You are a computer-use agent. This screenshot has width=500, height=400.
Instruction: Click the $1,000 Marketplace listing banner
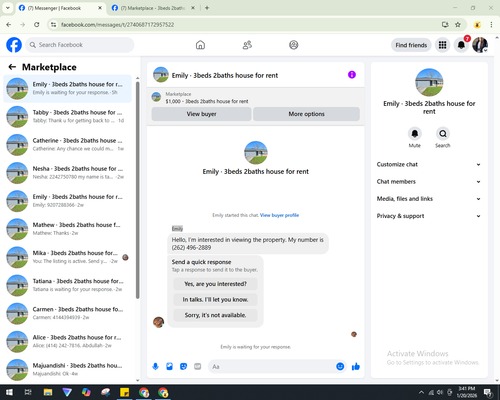[256, 98]
